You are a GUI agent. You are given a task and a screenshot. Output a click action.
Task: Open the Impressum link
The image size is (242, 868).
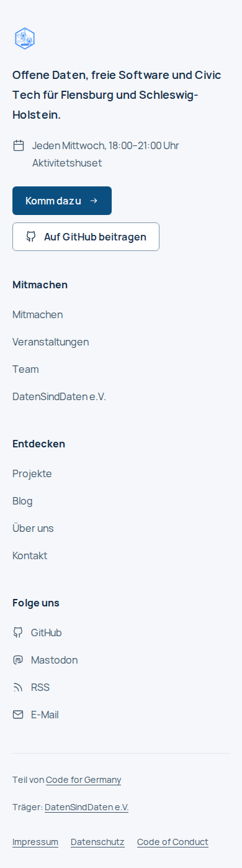35,842
